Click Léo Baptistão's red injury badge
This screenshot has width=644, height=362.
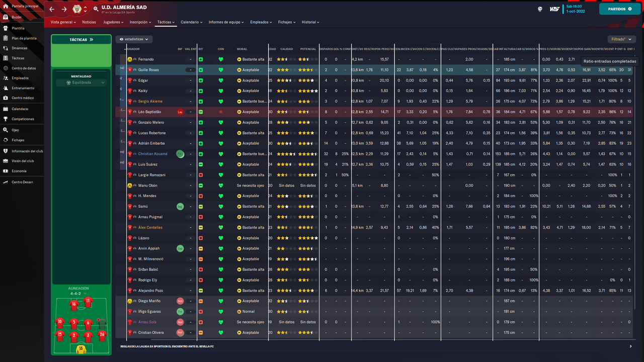(180, 112)
